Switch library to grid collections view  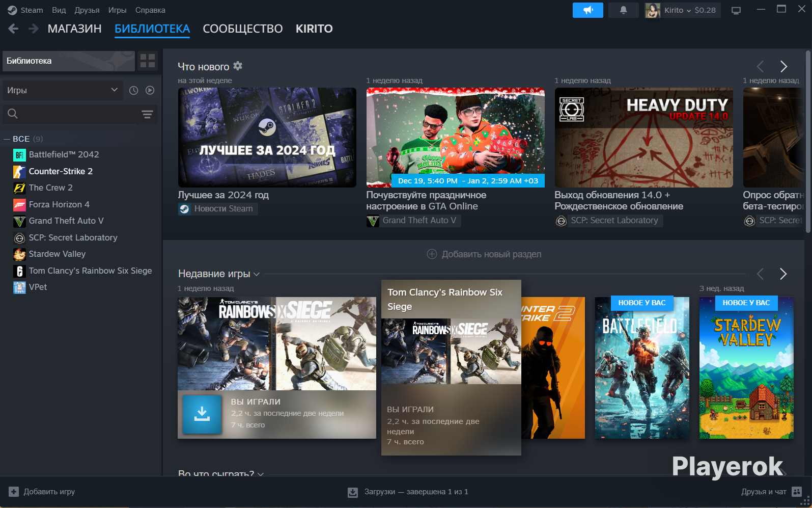click(x=148, y=61)
